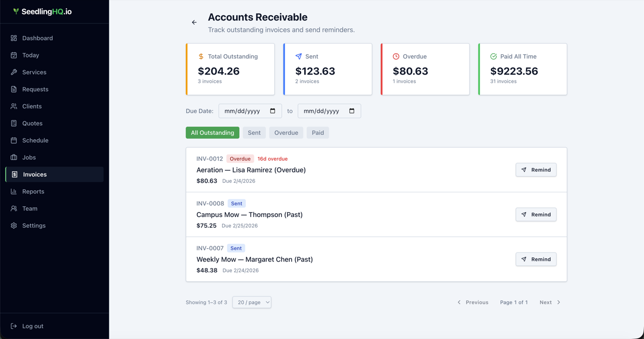Toggle the Overdue filter
This screenshot has height=339, width=644.
pos(286,132)
